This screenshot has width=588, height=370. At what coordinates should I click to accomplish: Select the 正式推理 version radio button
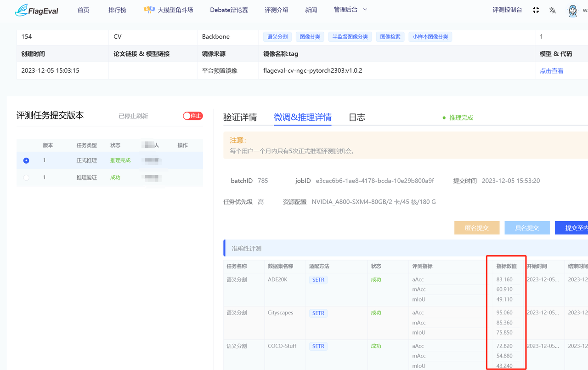tap(26, 160)
